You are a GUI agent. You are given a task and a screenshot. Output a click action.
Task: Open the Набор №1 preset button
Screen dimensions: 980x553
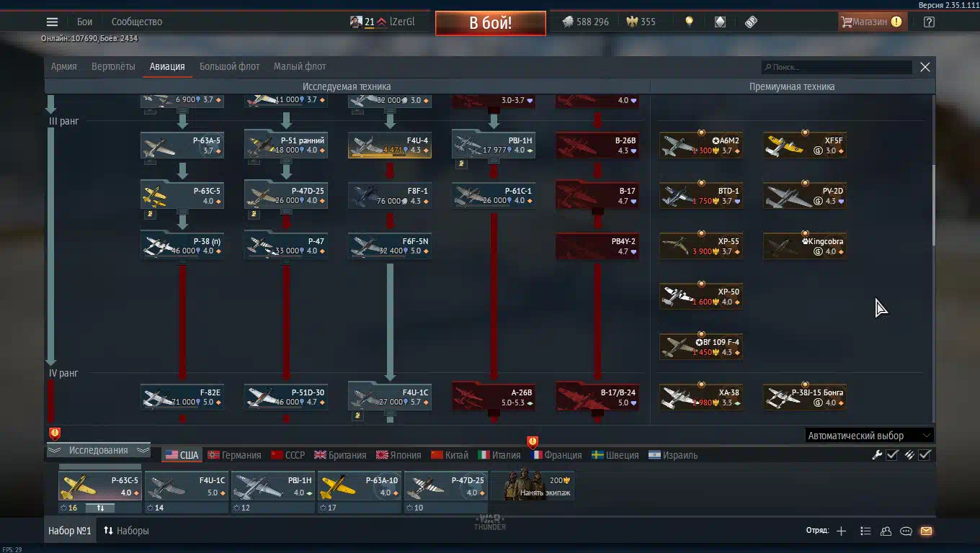coord(70,531)
